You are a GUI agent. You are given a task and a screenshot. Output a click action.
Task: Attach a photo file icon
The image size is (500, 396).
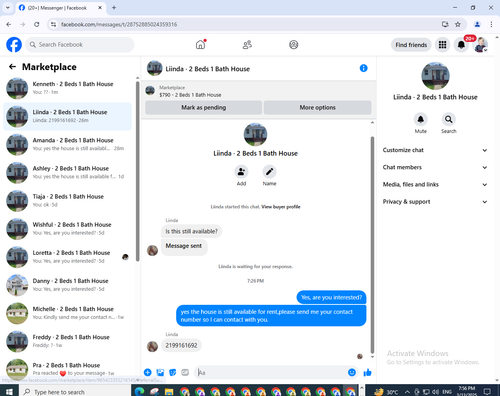tap(160, 372)
